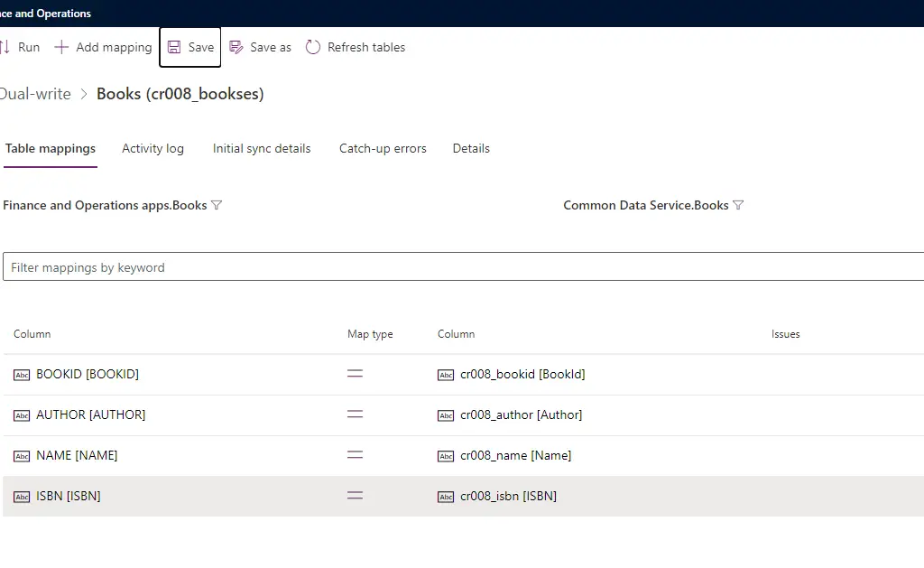Click the breadcrumb chevron separator
The image size is (924, 568).
(x=84, y=95)
